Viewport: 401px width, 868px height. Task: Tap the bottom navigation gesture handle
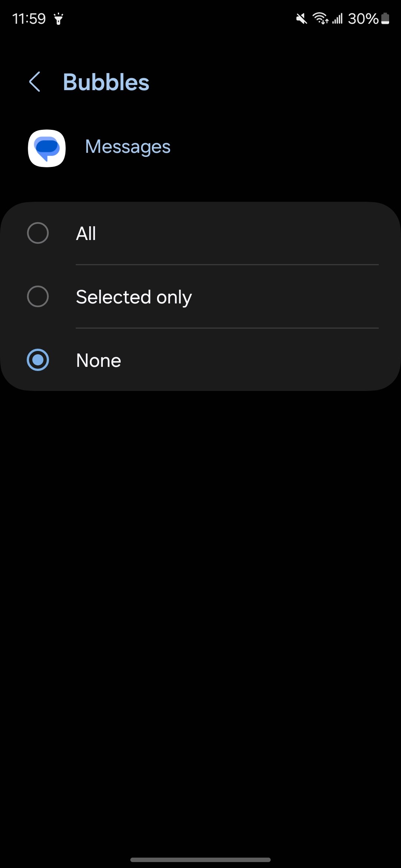(200, 860)
